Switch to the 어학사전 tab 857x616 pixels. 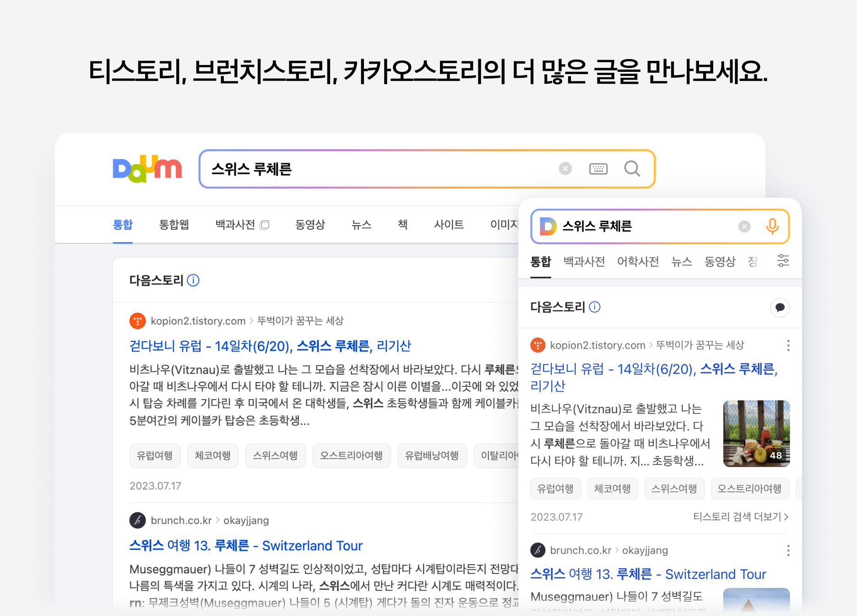(638, 262)
